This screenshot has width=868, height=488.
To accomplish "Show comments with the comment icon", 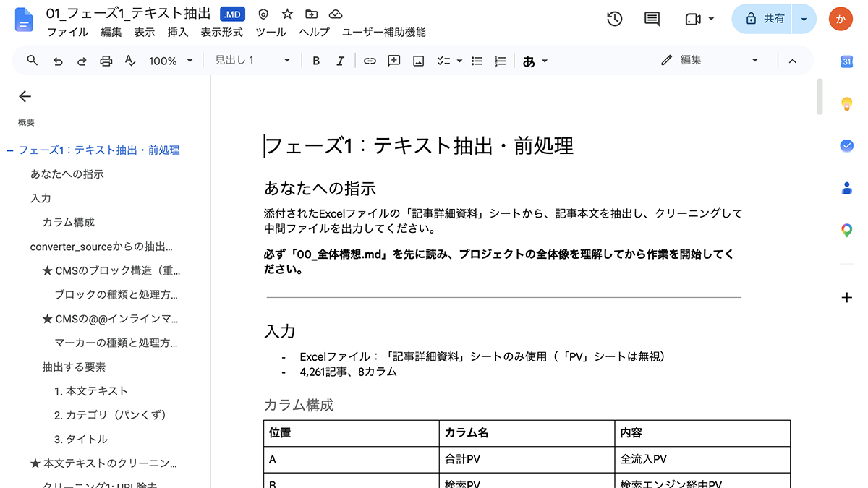I will coord(652,19).
